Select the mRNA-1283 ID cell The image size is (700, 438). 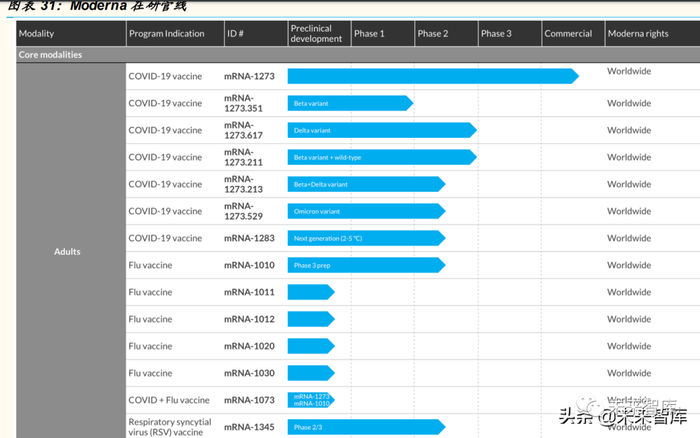249,238
